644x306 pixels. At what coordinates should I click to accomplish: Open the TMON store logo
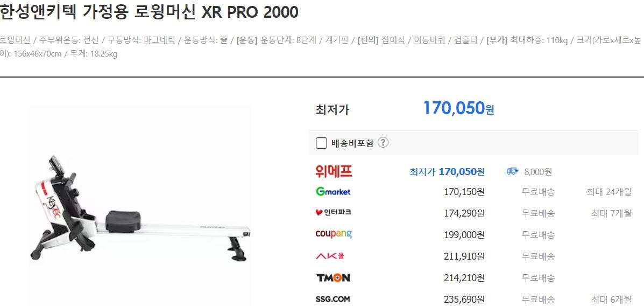click(332, 277)
